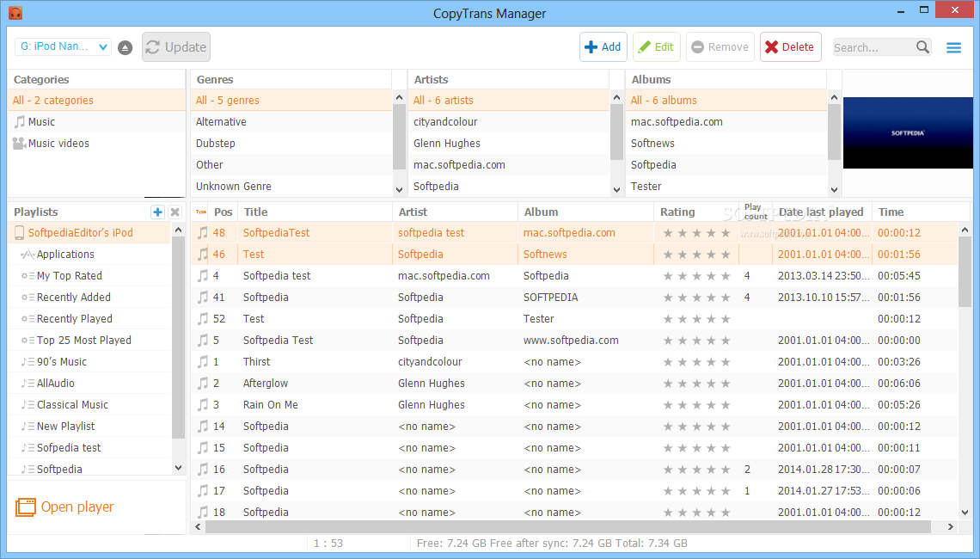The height and width of the screenshot is (559, 980).
Task: Click the Music category note icon
Action: (20, 122)
